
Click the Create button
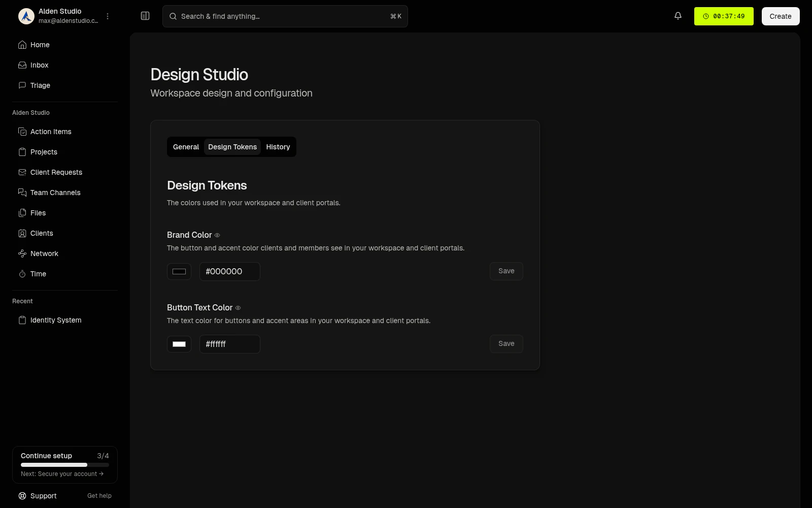[x=781, y=16]
